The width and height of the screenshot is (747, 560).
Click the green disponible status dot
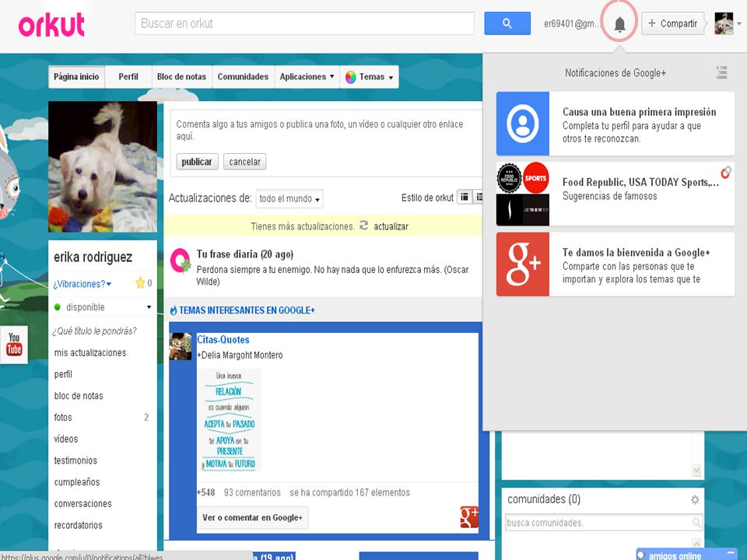pos(58,307)
